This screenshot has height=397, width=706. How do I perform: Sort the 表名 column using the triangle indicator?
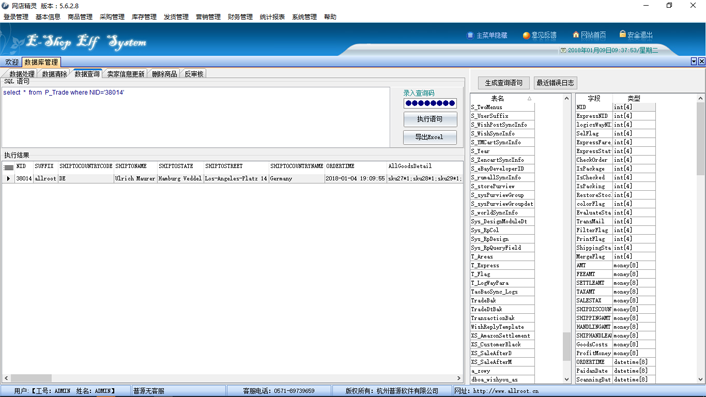530,98
